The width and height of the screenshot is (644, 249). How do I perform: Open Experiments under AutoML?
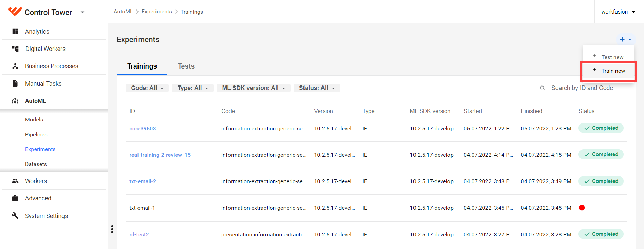(40, 149)
